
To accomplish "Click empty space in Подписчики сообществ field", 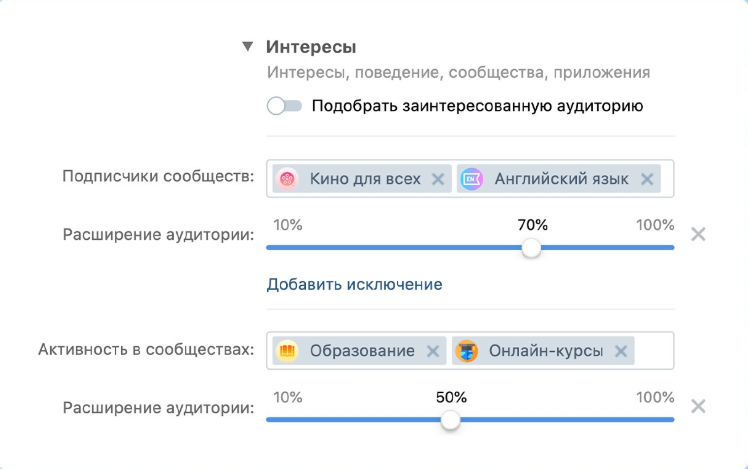I will (x=667, y=179).
